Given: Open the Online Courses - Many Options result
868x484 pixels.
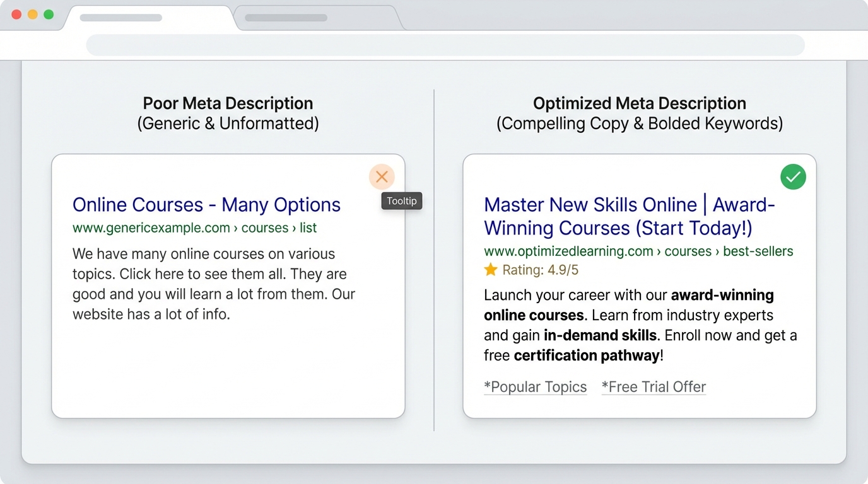Looking at the screenshot, I should (206, 204).
